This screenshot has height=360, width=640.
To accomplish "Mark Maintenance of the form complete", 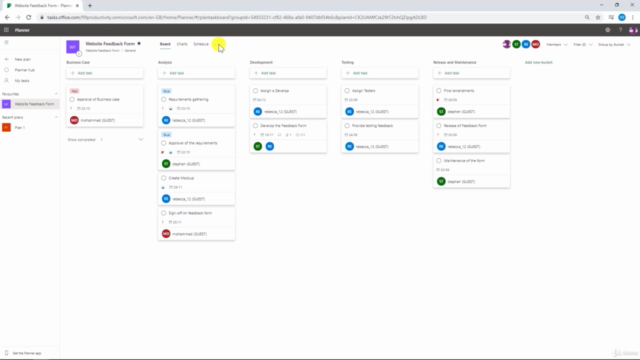I will click(439, 160).
